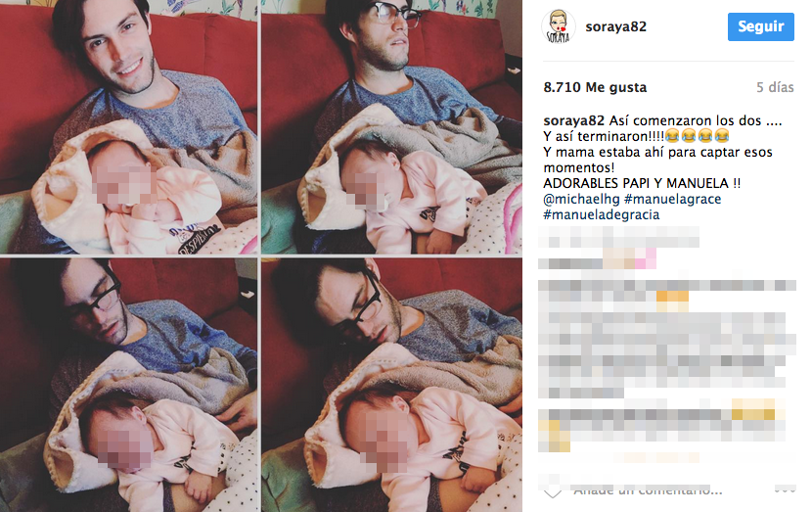Open the 5 días post timestamp
Screen dimensions: 812x512
coord(775,87)
